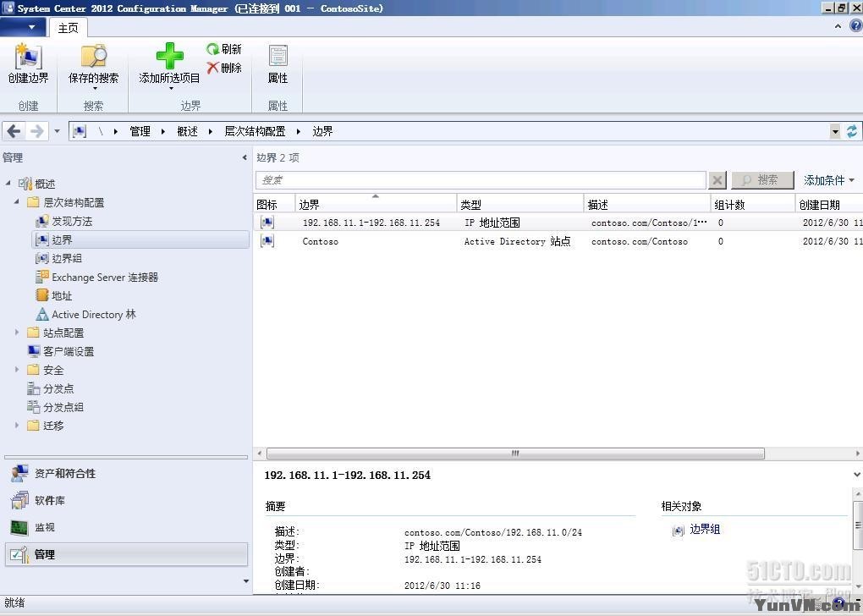Go back with the left arrow
The image size is (863, 616).
coord(14,131)
